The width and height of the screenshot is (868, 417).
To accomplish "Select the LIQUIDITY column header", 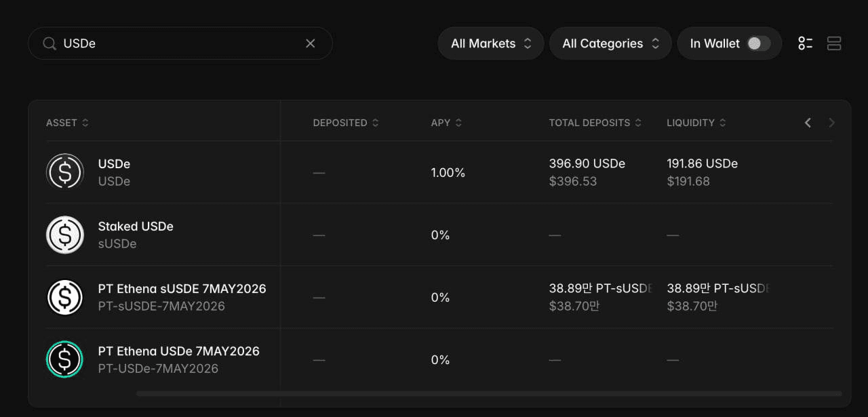I will (x=696, y=123).
